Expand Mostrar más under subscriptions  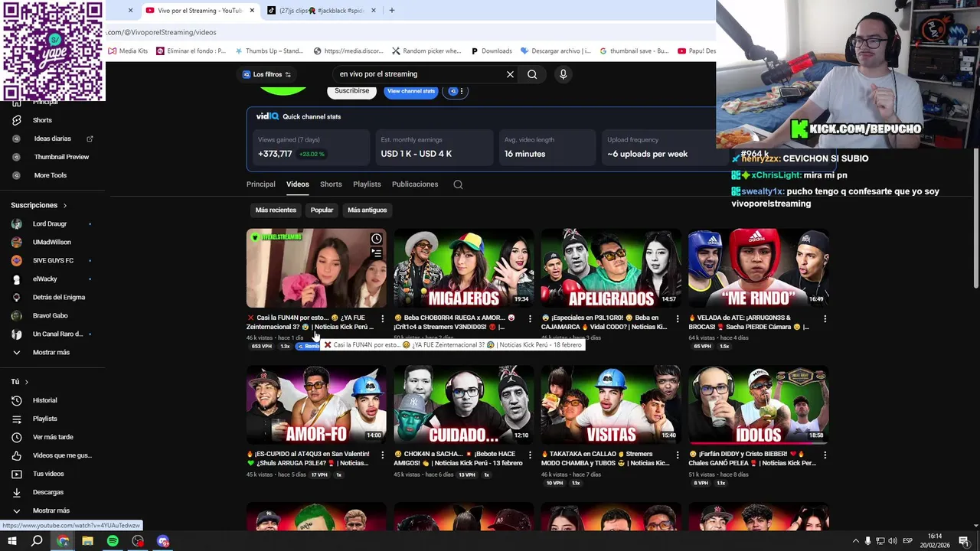(x=51, y=353)
